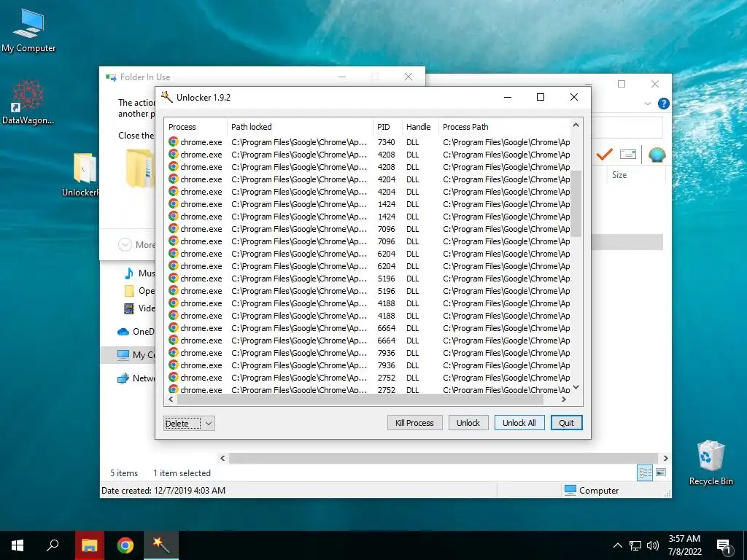This screenshot has height=560, width=747.
Task: Click Unlocker vertical scrollbar thumb
Action: coord(576,203)
